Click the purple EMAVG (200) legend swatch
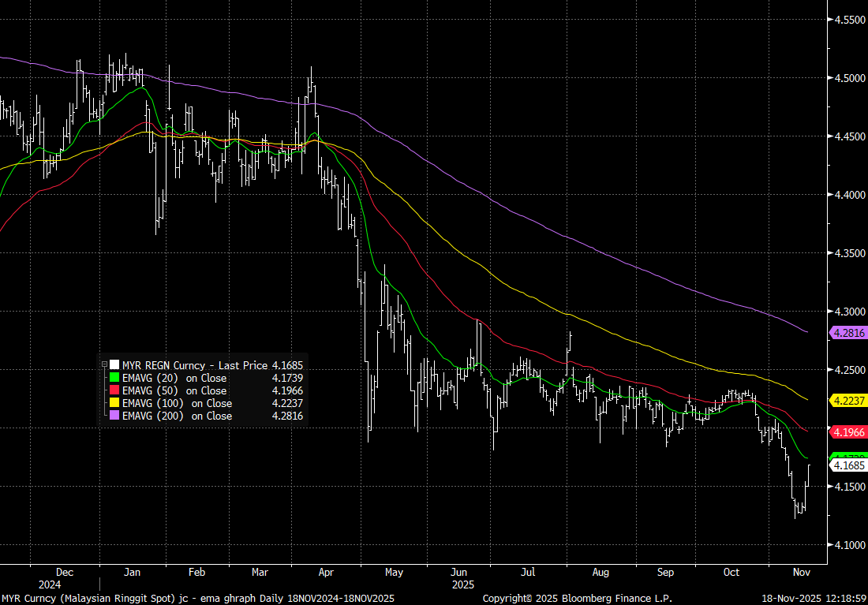The image size is (868, 605). click(x=114, y=416)
